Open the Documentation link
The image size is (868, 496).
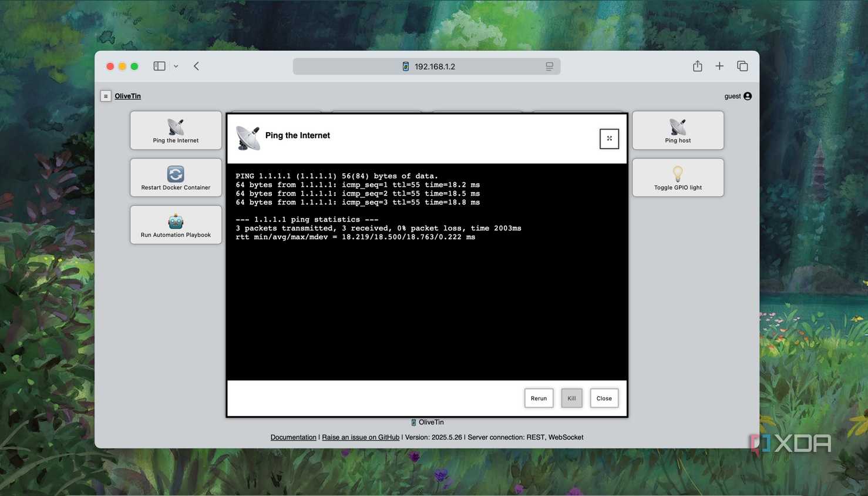[293, 437]
